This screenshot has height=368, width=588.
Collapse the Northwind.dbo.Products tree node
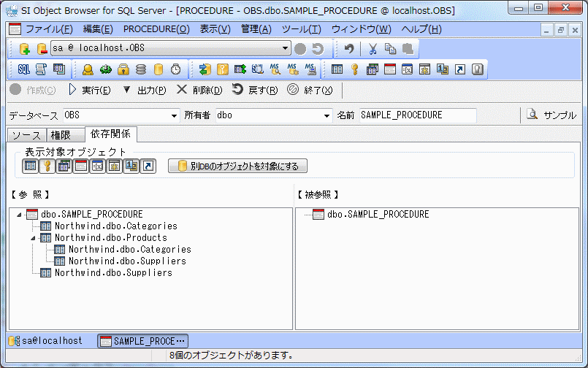(33, 238)
